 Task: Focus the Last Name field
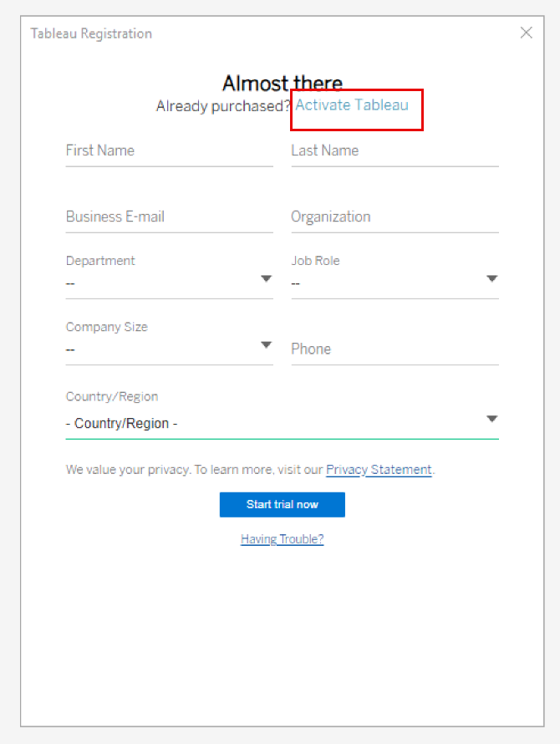(395, 150)
